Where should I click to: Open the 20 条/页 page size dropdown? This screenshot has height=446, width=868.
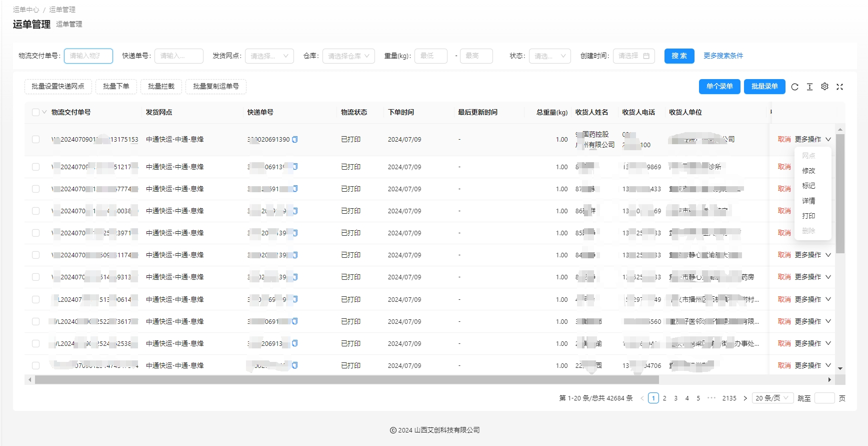772,398
